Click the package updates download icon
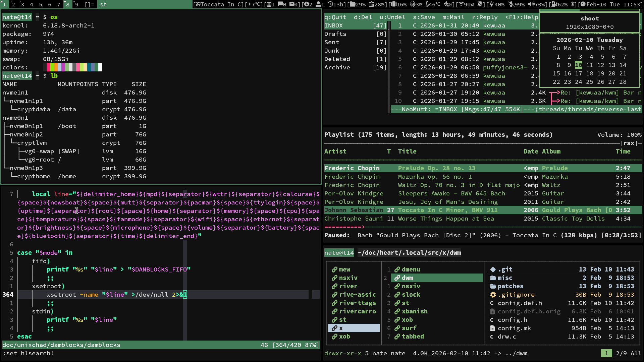The height and width of the screenshot is (362, 644). 306,4
